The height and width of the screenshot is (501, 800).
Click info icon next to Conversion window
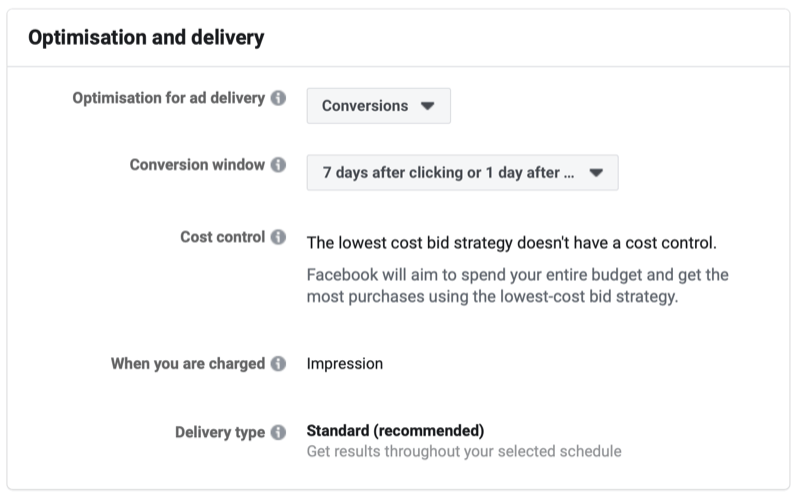(x=278, y=165)
